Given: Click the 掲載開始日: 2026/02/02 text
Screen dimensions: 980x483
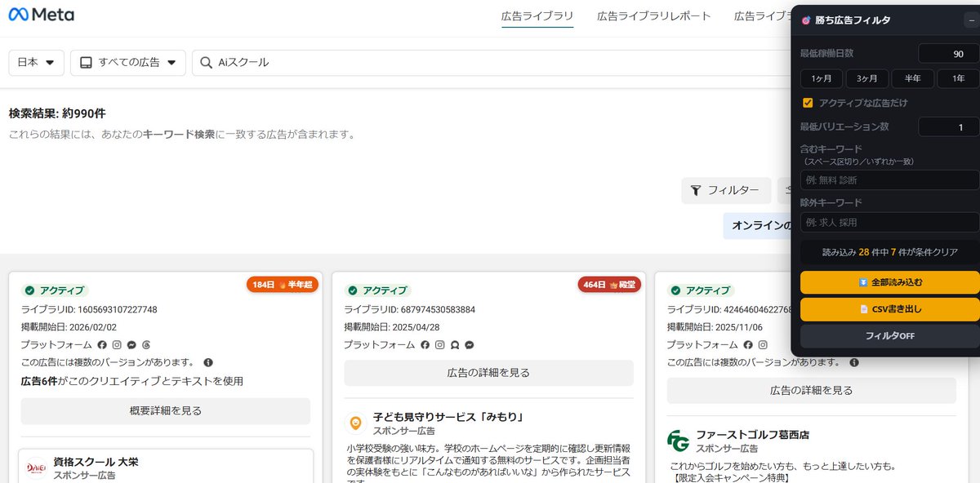Looking at the screenshot, I should point(69,327).
